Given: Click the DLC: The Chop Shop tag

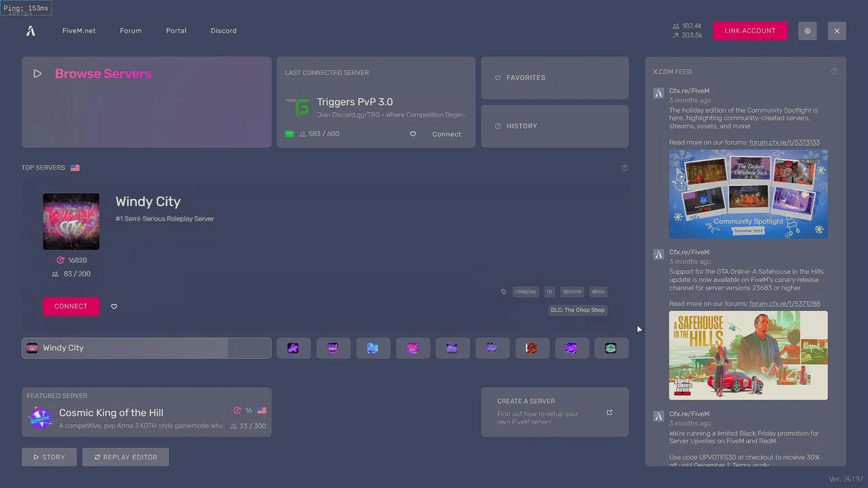Looking at the screenshot, I should [x=578, y=310].
